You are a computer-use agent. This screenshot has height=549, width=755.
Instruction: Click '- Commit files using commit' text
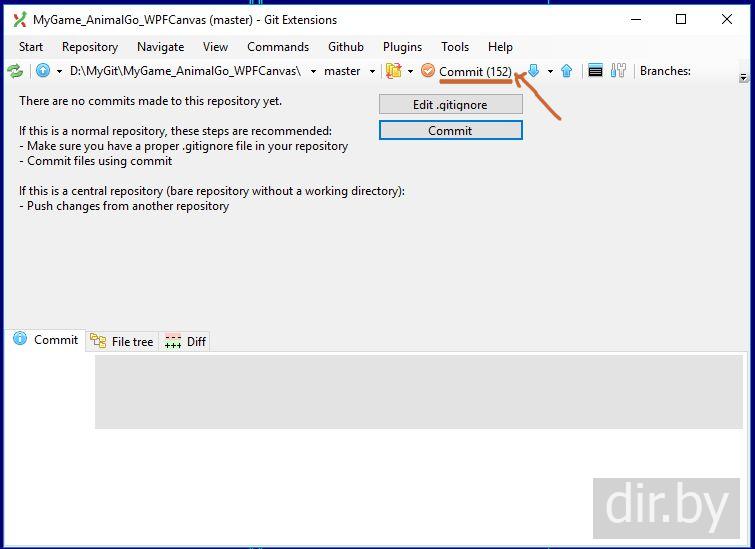tap(96, 161)
